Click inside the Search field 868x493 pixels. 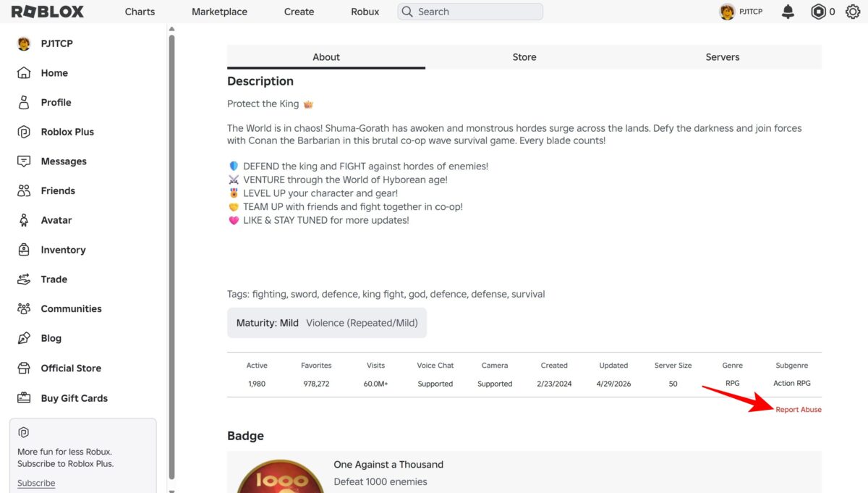[470, 12]
